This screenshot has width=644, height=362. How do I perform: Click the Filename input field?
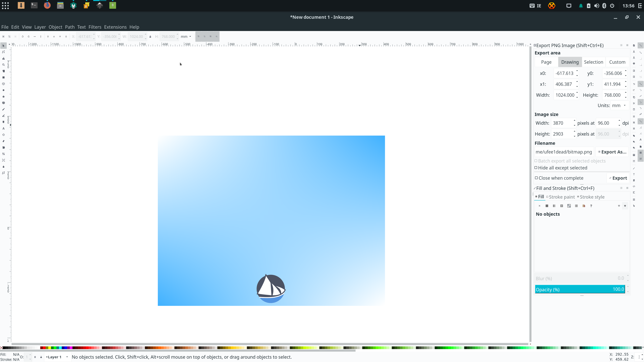564,152
